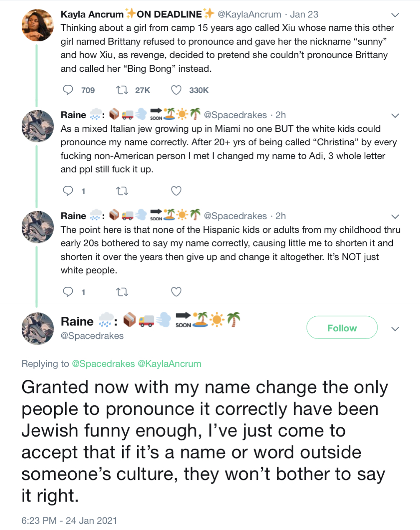Screen dimensions: 420x530
Task: Expand options menu on first Raine reply
Action: (x=395, y=116)
